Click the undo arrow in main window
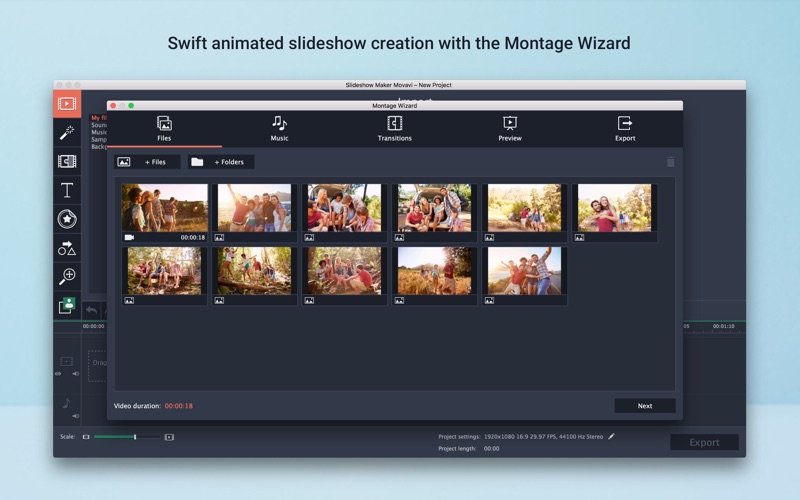The image size is (800, 500). (91, 310)
